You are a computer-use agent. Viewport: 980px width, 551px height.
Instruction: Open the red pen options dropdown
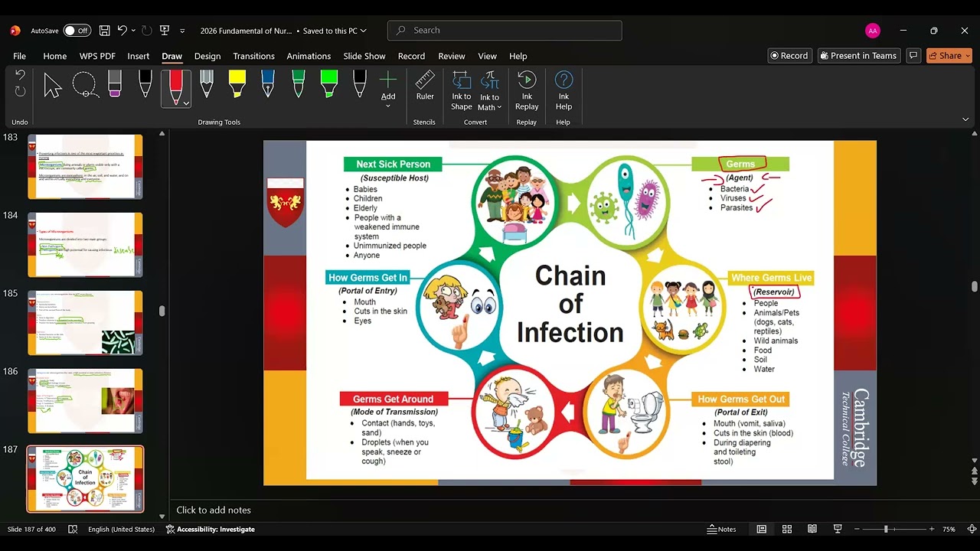point(186,103)
